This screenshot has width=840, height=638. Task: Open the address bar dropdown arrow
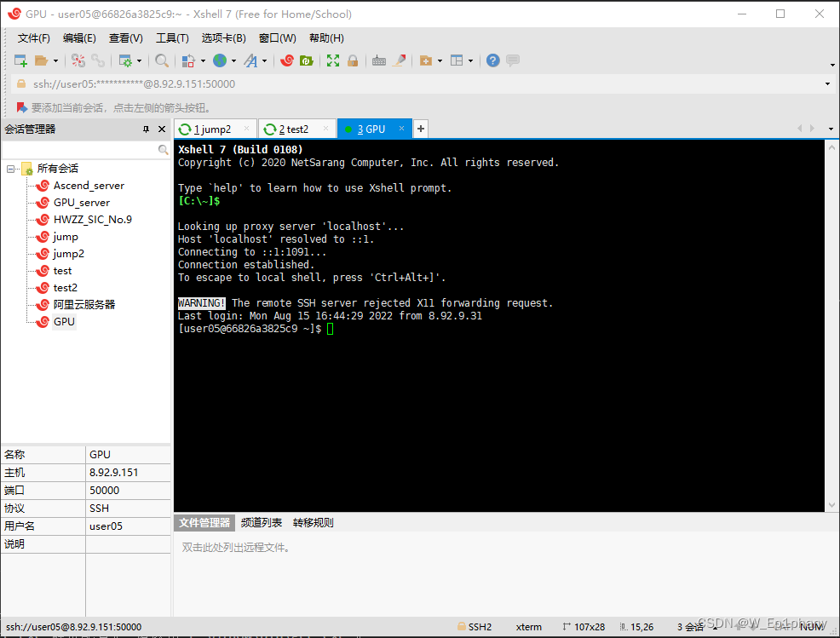tap(827, 83)
